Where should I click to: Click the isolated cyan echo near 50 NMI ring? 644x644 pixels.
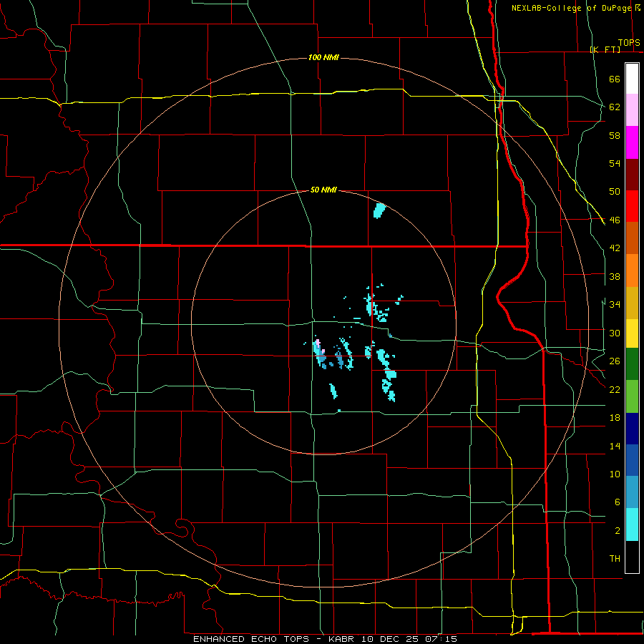379,210
